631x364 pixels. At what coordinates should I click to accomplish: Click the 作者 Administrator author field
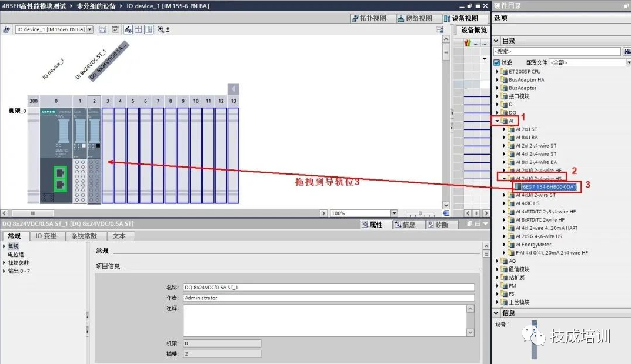pyautogui.click(x=328, y=298)
